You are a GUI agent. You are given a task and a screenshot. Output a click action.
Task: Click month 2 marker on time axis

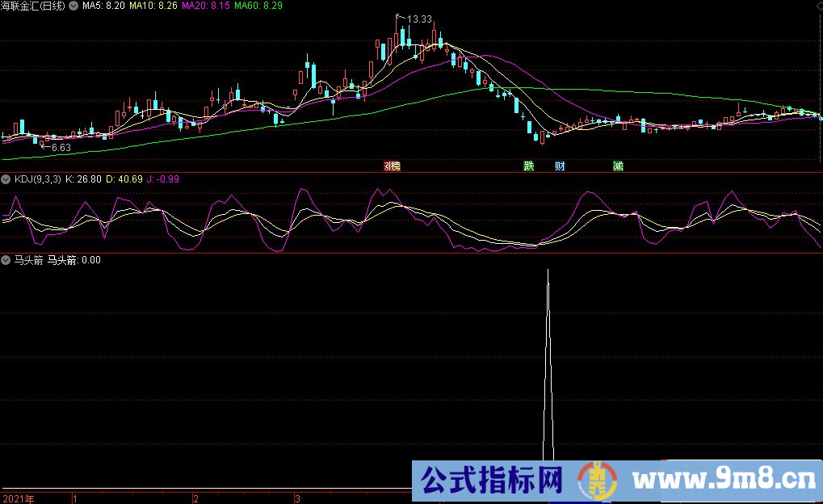point(195,499)
